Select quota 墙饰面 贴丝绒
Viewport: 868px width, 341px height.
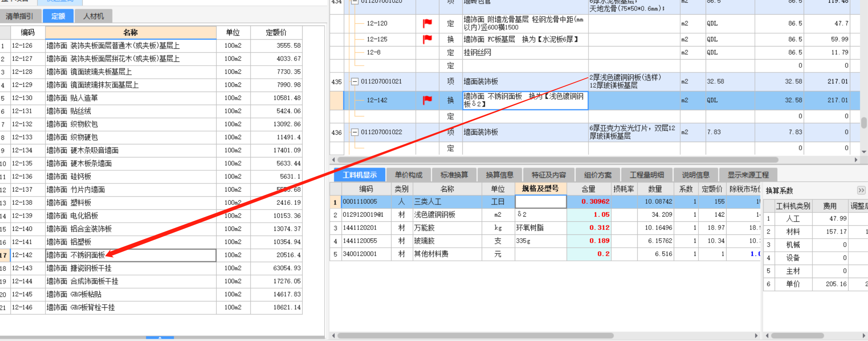tap(131, 111)
